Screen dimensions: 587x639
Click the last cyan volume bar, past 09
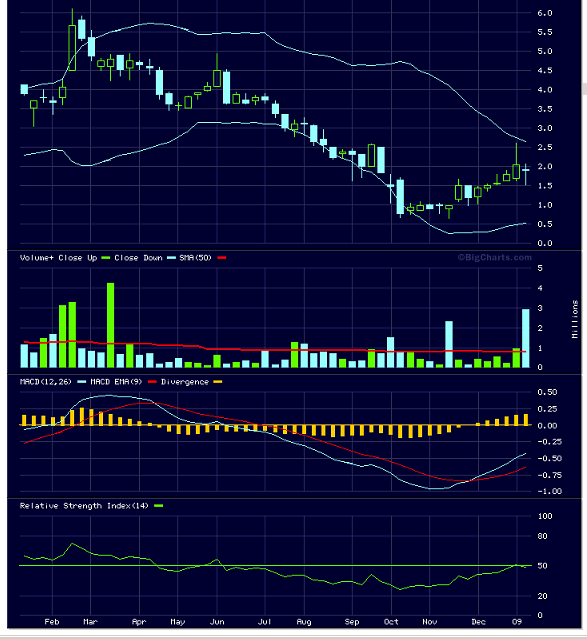click(526, 338)
